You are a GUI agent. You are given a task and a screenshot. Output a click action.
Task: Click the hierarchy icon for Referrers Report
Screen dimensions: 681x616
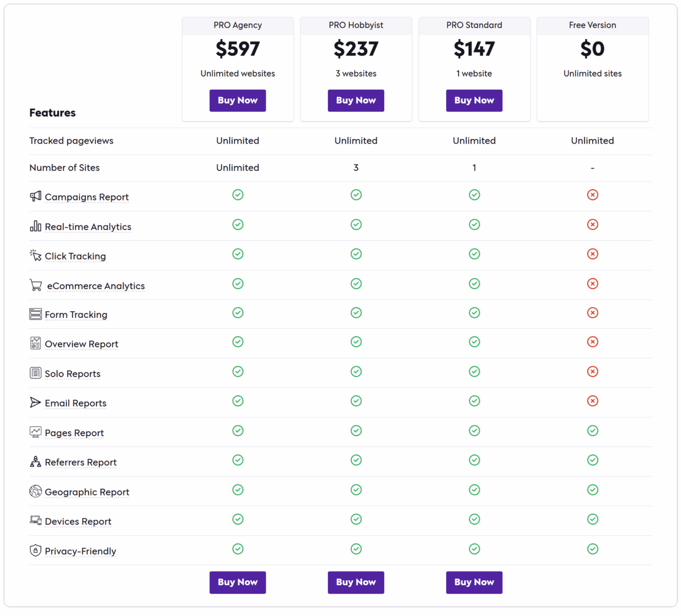36,462
